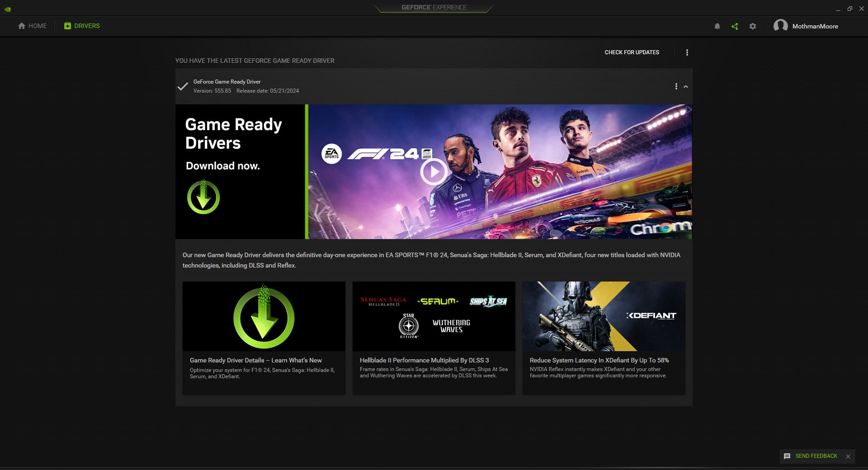
Task: Play the F1 24 banner video
Action: [x=434, y=172]
